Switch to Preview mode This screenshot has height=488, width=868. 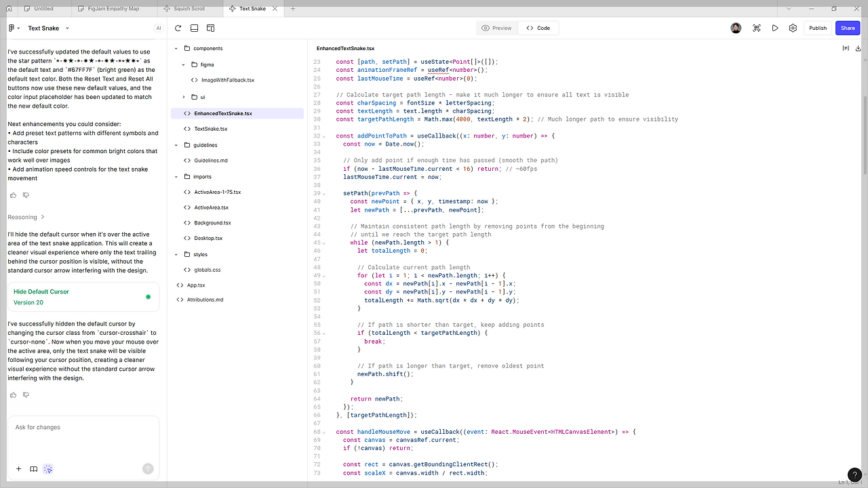tap(496, 28)
